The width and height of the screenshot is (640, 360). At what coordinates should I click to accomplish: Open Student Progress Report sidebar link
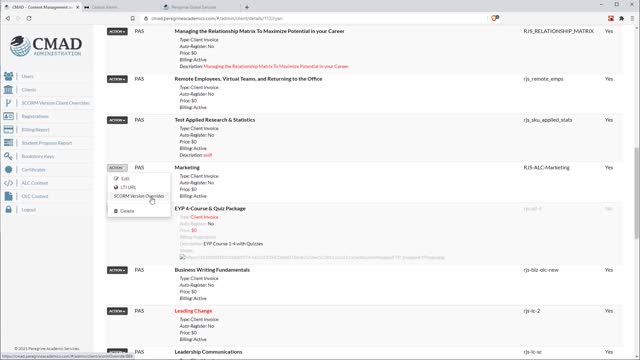click(47, 143)
